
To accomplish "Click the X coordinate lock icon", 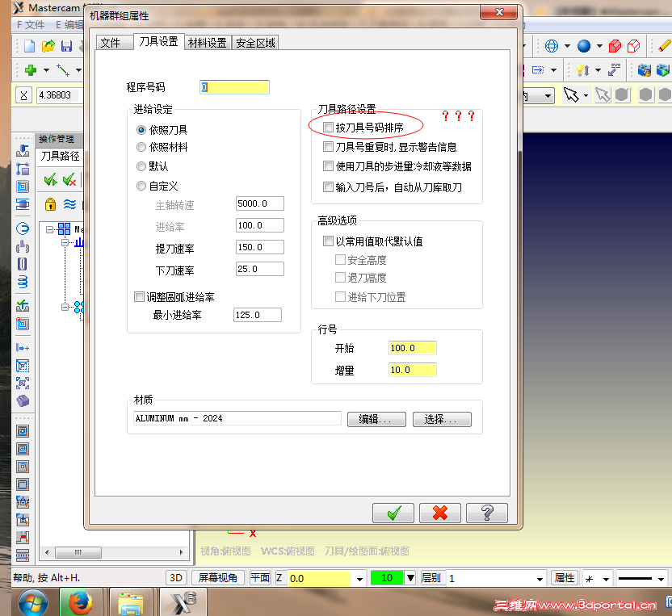I will pos(23,95).
